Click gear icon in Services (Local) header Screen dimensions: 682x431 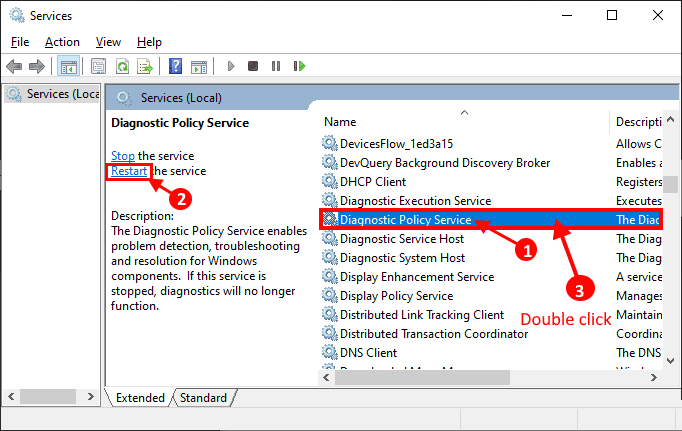point(124,98)
